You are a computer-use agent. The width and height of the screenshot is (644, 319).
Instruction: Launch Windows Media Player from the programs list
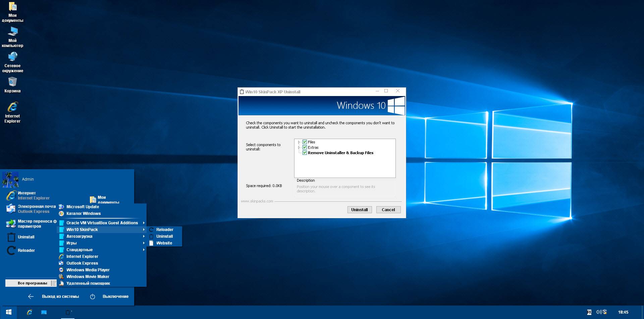point(102,270)
